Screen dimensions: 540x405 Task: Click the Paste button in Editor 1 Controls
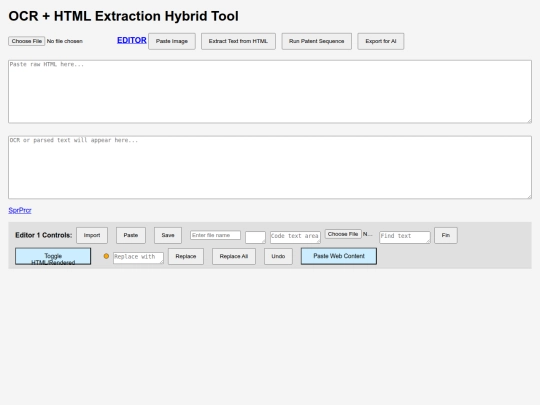point(131,235)
